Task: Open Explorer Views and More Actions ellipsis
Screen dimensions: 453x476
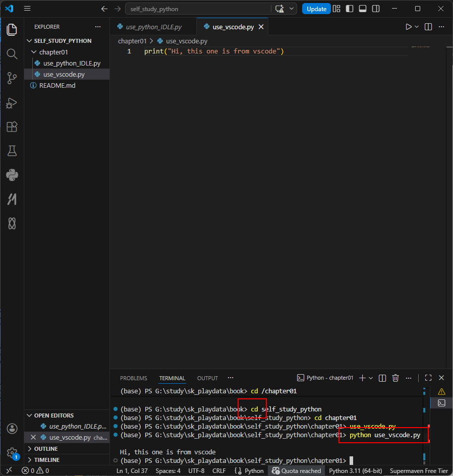Action: pyautogui.click(x=98, y=27)
